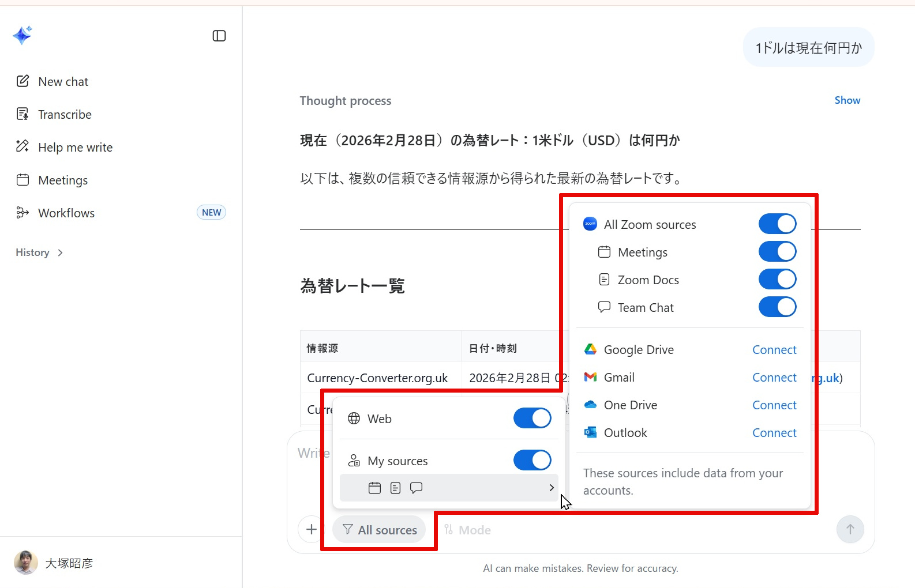Disable the Team Chat source switch
The width and height of the screenshot is (915, 588).
[x=777, y=307]
